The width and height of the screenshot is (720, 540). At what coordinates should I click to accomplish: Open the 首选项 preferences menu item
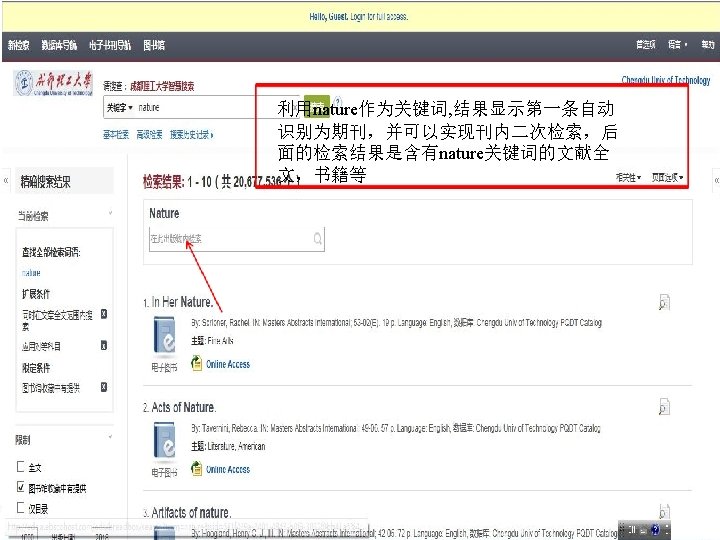tap(646, 45)
